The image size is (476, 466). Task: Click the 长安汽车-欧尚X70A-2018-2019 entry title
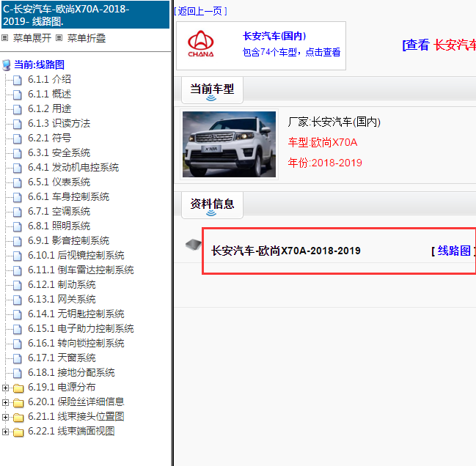(285, 251)
